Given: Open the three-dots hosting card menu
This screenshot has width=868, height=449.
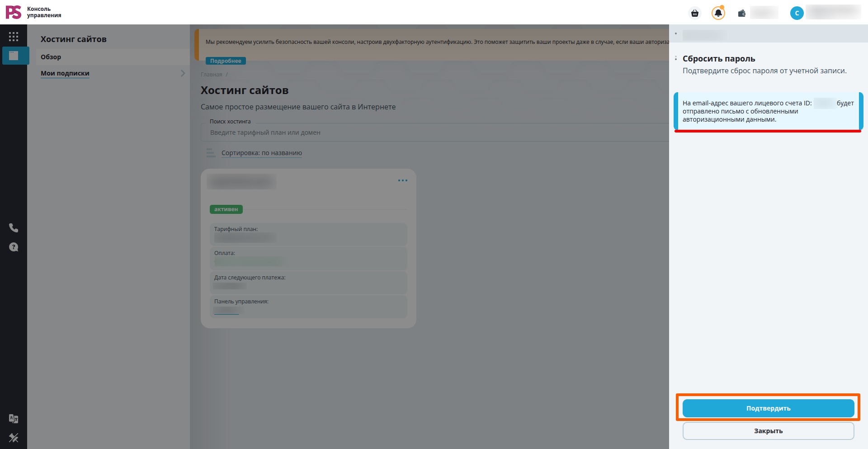Looking at the screenshot, I should click(x=403, y=180).
